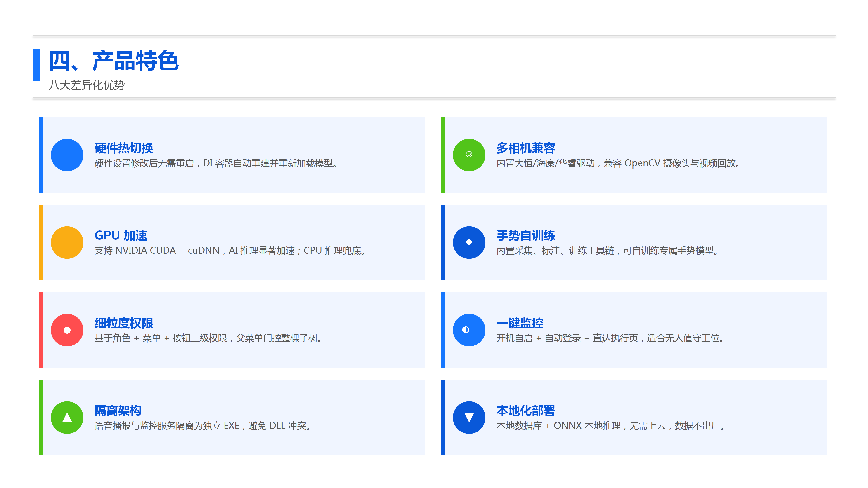Click the half-circle icon beside 一键监控

click(x=469, y=330)
